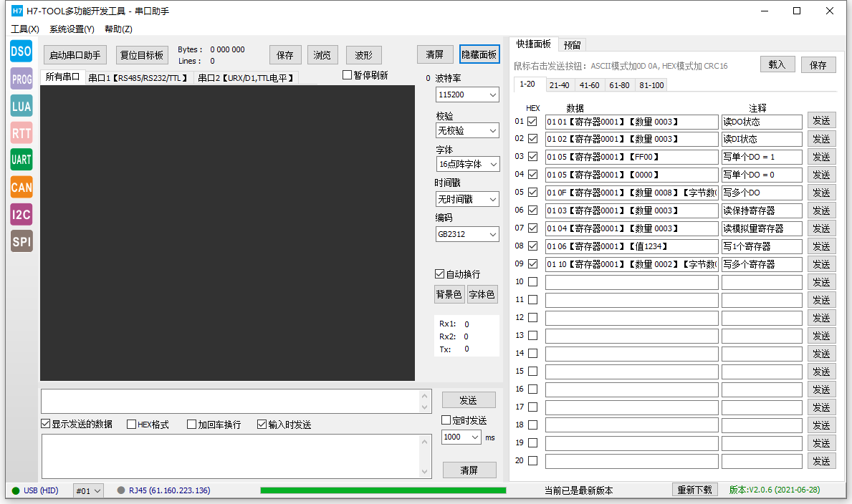The height and width of the screenshot is (504, 852).
Task: Switch to the 预留 tab
Action: (x=572, y=45)
